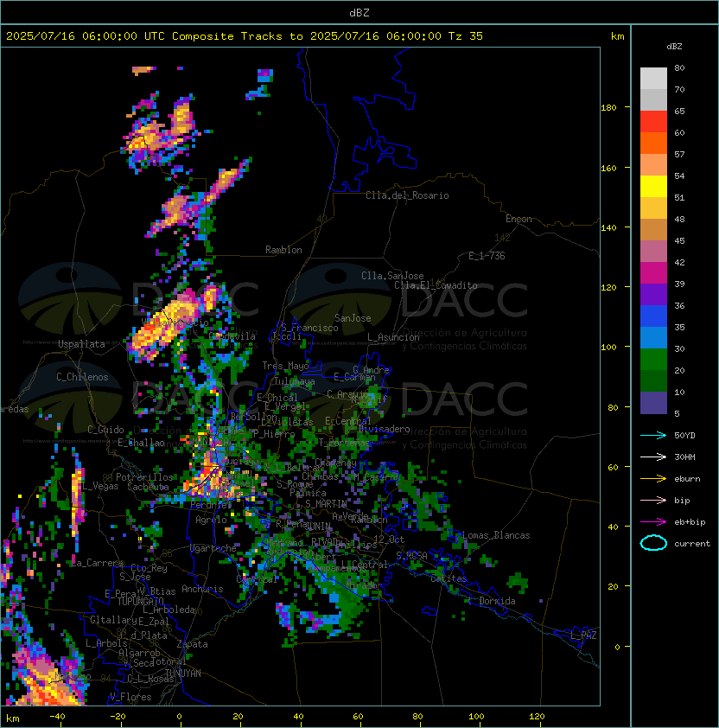
Task: Click the '12_Oct' map label
Action: pyautogui.click(x=389, y=540)
